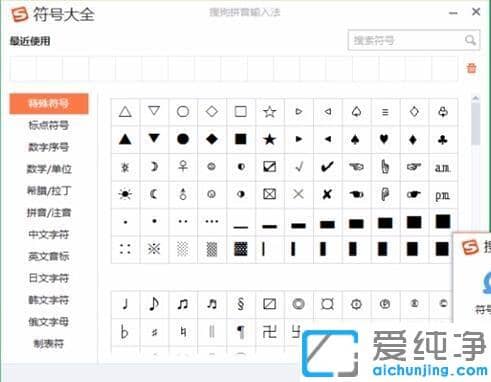491x382 pixels.
Task: Insert the thin check mark √
Action: point(299,166)
